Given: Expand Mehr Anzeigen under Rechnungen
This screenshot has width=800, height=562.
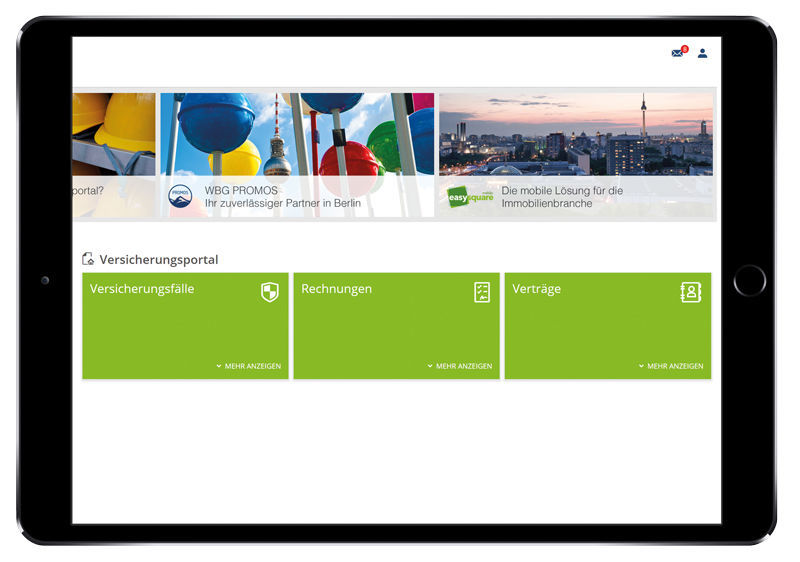Looking at the screenshot, I should pos(460,366).
